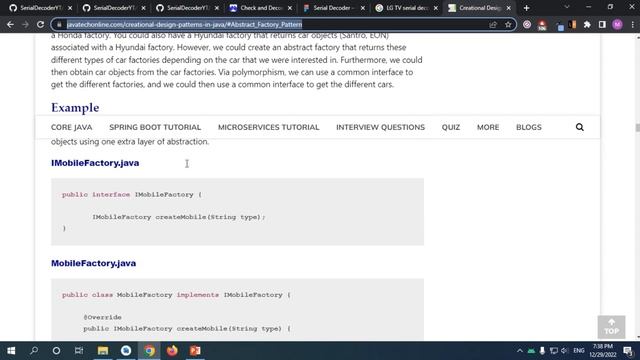
Task: Click the page vertical scrollbar thumb
Action: tap(638, 127)
